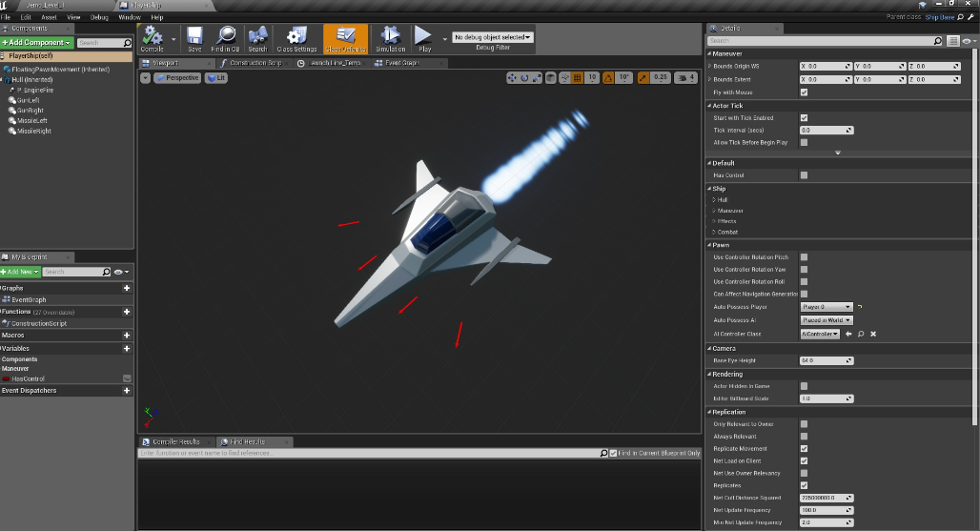The height and width of the screenshot is (531, 980).
Task: Open the Auto Possess AI dropdown
Action: tap(827, 320)
